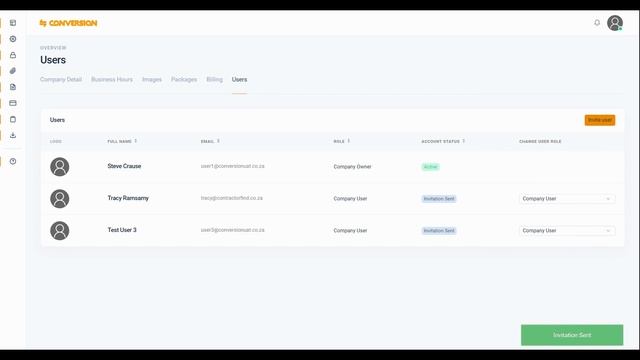Click Tracy Ramsamy's email address
Viewport: 640px width, 360px height.
click(x=231, y=198)
